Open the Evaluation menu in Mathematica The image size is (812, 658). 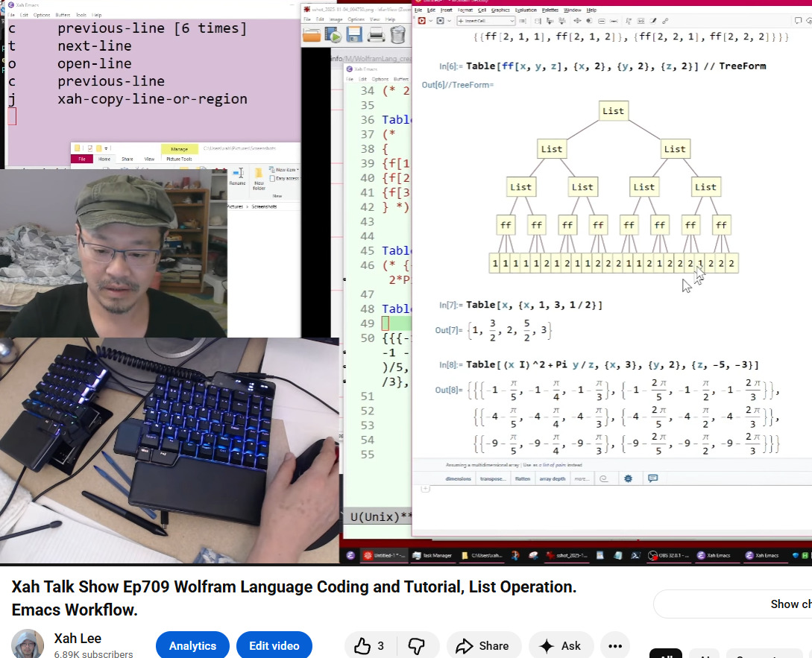526,10
